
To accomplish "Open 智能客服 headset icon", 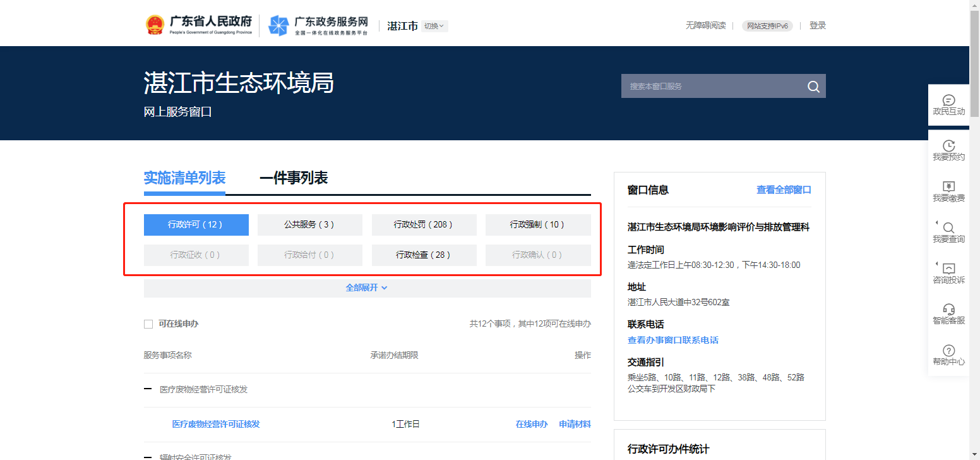I will point(948,310).
